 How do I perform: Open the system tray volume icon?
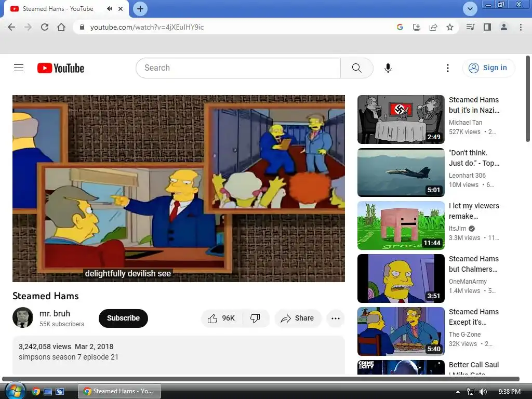coord(483,392)
